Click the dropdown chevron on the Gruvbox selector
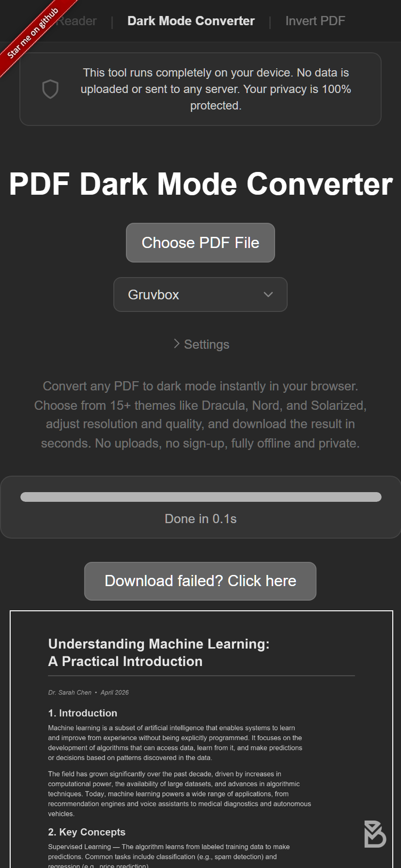401x868 pixels. tap(268, 294)
